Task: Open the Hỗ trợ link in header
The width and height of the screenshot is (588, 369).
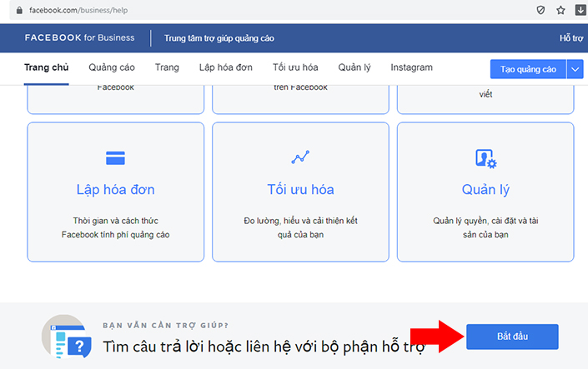Action: coord(571,38)
